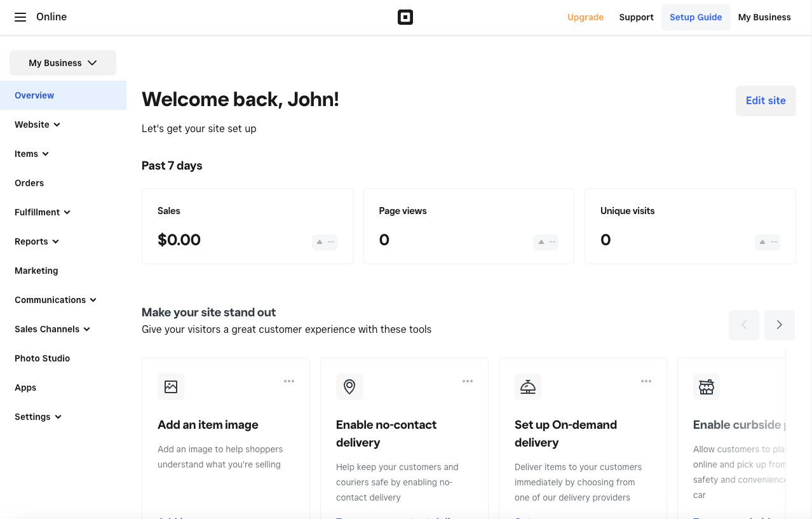Image resolution: width=812 pixels, height=519 pixels.
Task: Expand the Items sidebar section
Action: 32,154
